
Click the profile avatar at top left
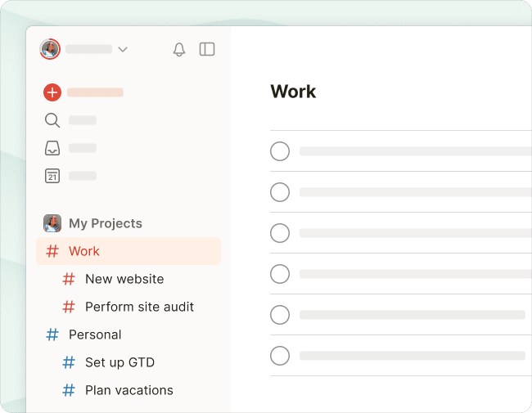[x=50, y=49]
